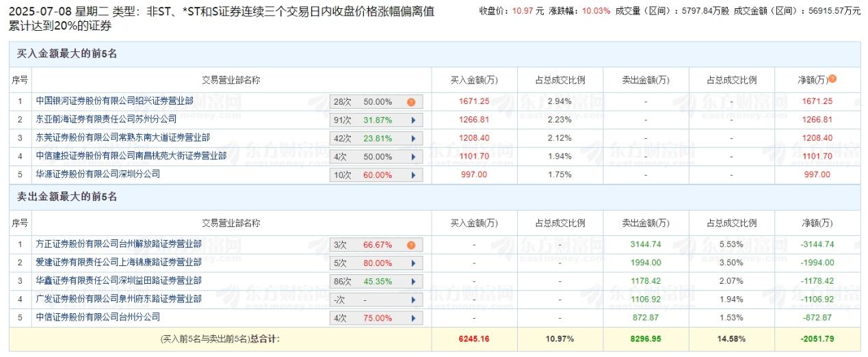Screen dimensions: 868x357
Task: Open 华源证券深圳分公司 link
Action: coord(98,174)
